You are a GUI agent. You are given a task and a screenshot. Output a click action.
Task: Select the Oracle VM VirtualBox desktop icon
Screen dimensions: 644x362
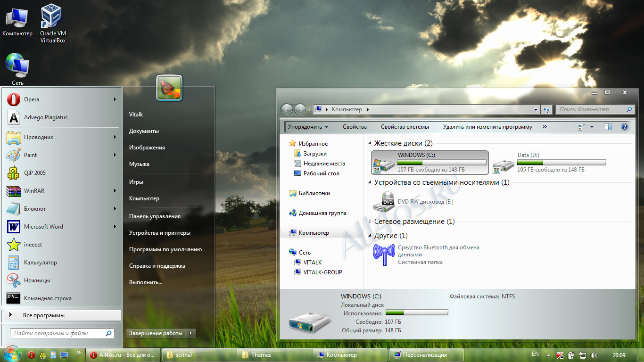[x=52, y=24]
